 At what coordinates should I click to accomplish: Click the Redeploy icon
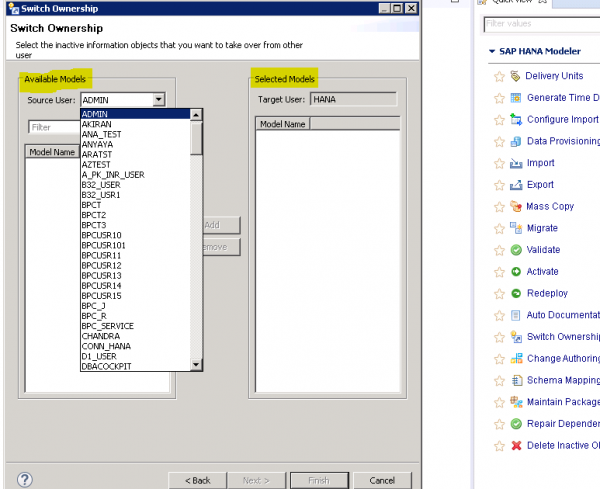516,293
